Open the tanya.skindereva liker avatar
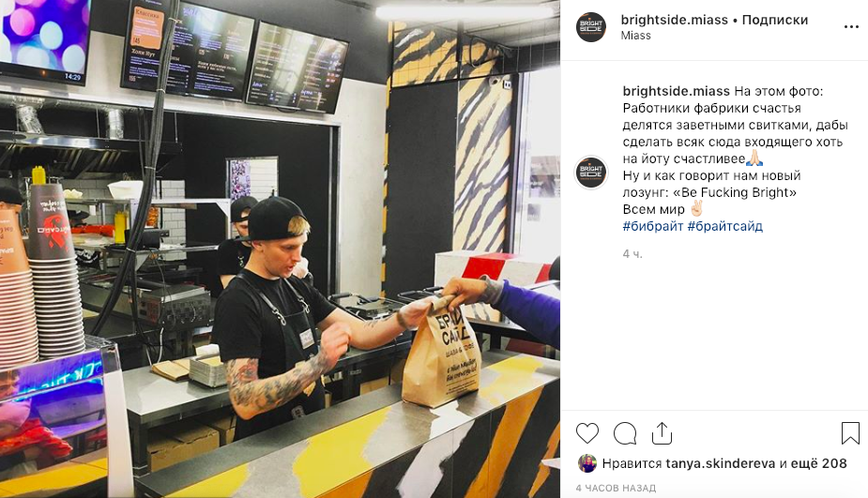868x498 pixels. point(587,463)
